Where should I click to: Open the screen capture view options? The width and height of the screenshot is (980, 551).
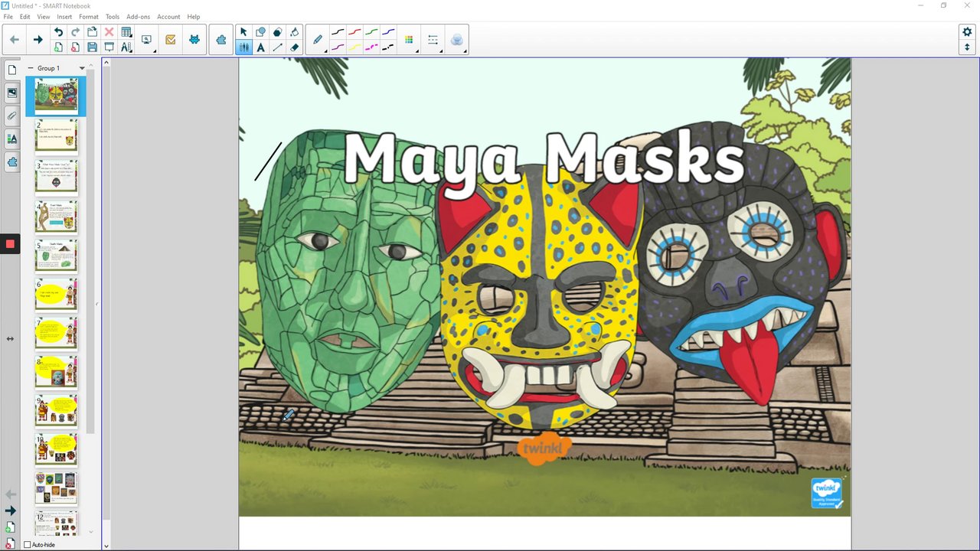tap(147, 40)
